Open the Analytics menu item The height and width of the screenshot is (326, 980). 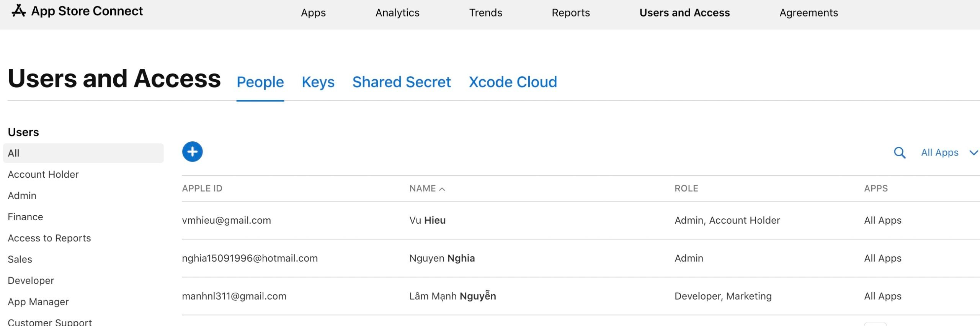pos(397,13)
